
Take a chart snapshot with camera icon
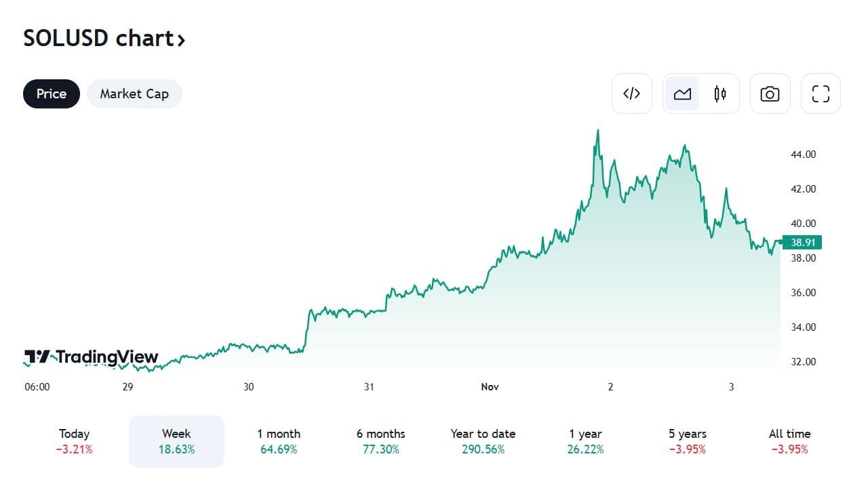pyautogui.click(x=770, y=94)
